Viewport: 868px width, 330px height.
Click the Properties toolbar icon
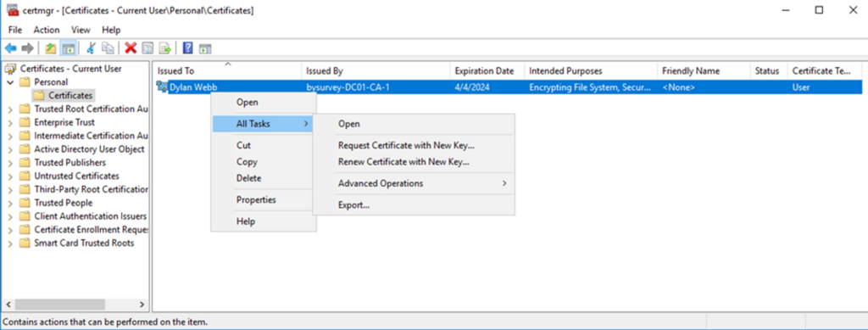147,48
